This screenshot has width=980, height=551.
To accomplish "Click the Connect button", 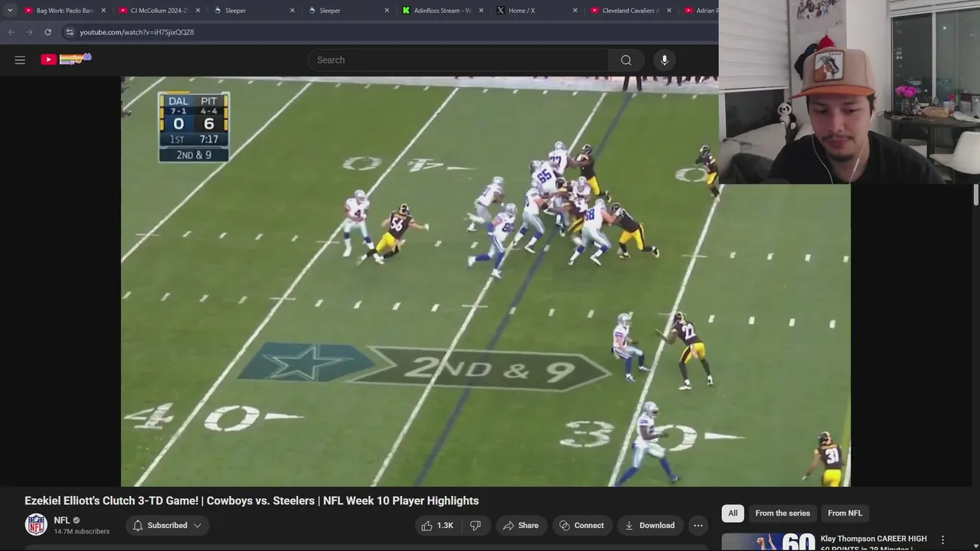I will (582, 526).
